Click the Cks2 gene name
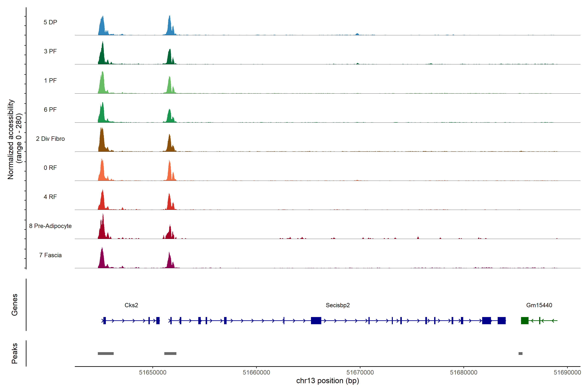Image resolution: width=588 pixels, height=392 pixels. 131,305
